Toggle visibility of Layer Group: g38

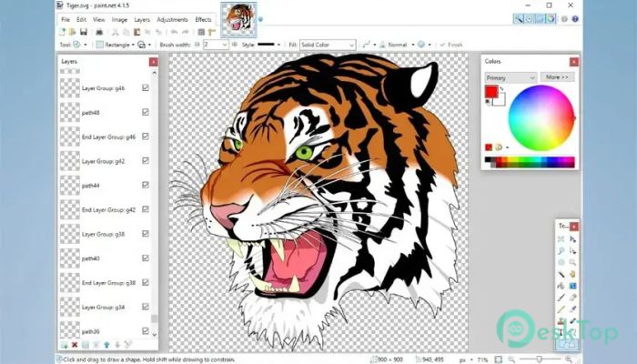(x=146, y=234)
